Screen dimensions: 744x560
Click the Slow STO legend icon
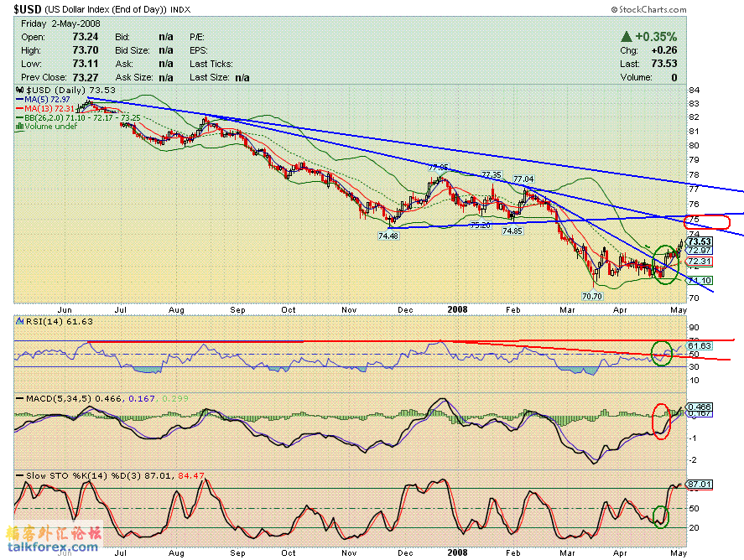20,475
